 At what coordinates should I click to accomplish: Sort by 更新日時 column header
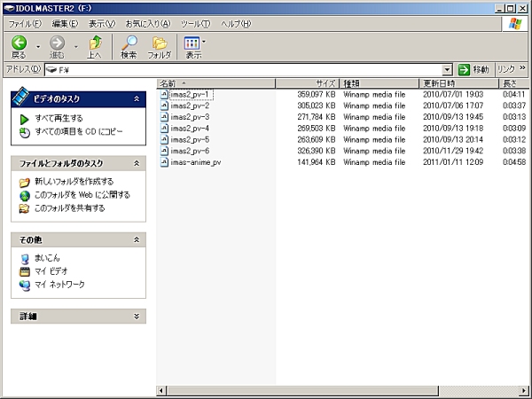459,83
